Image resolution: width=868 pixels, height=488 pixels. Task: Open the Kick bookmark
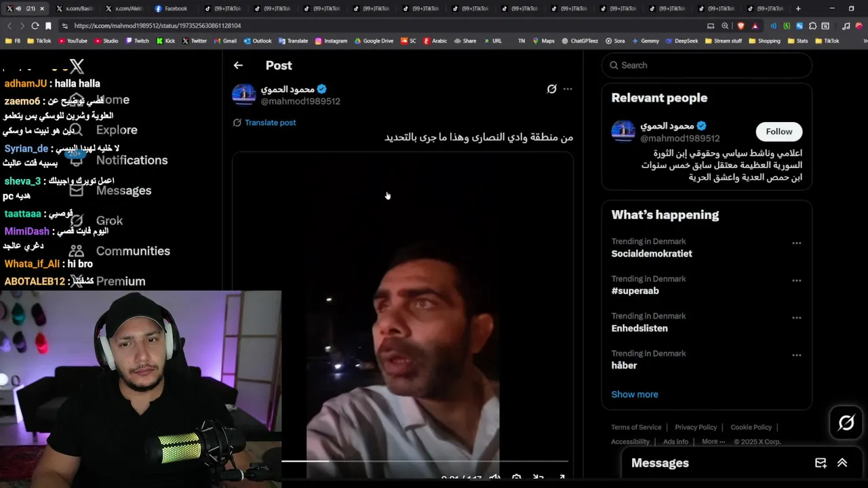(x=165, y=41)
